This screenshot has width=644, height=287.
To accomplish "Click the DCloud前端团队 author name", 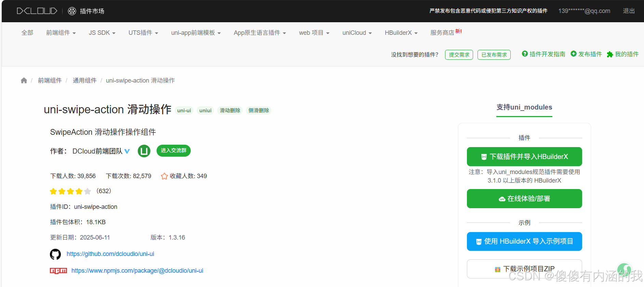I will click(x=97, y=151).
